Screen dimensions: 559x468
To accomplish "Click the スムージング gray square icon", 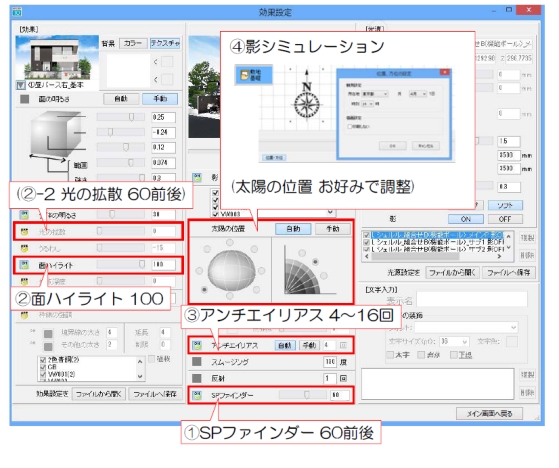I will point(197,362).
